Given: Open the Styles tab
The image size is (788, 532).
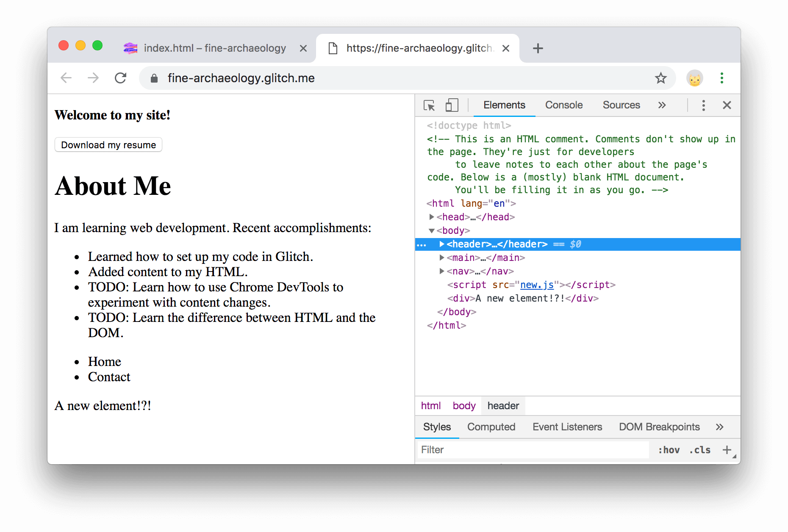Looking at the screenshot, I should (437, 427).
